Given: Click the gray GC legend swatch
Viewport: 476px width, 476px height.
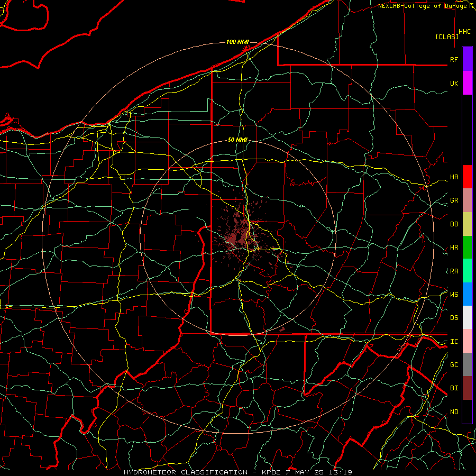Looking at the screenshot, I should pos(467,364).
